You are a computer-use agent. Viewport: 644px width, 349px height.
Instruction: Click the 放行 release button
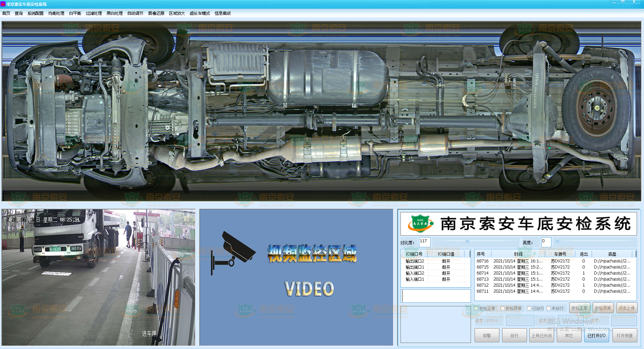coord(515,336)
